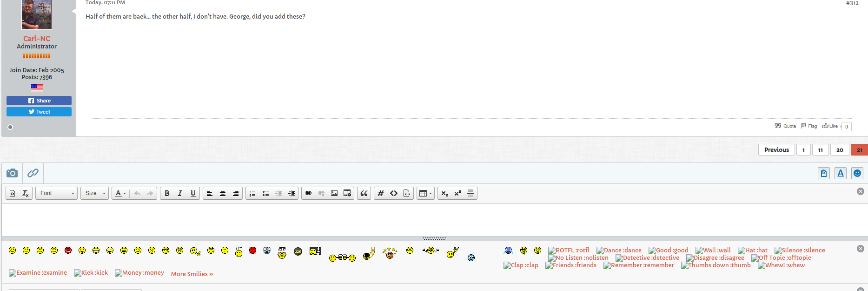
Task: Align text to the right
Action: 236,193
